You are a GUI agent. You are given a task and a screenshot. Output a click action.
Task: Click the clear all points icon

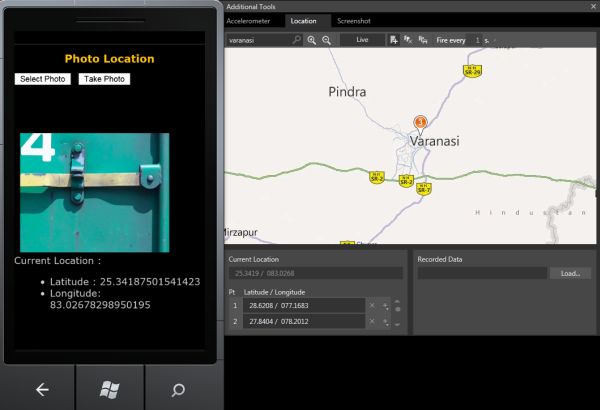coord(408,40)
